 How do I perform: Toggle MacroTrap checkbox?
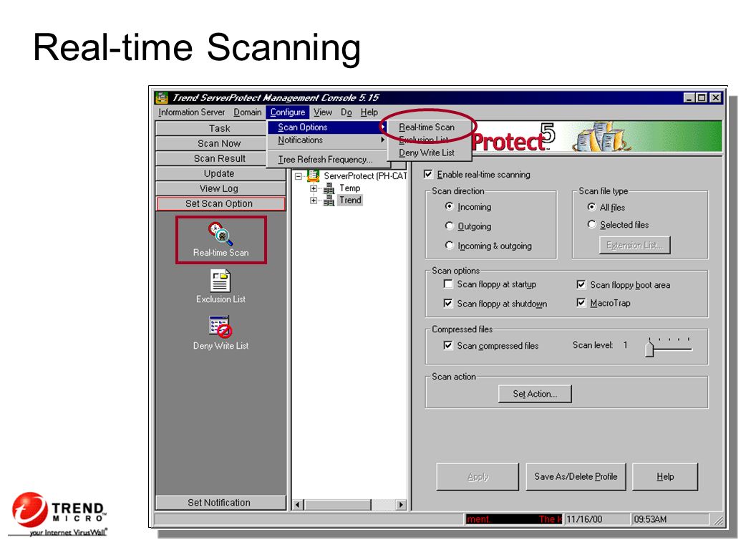click(x=581, y=303)
